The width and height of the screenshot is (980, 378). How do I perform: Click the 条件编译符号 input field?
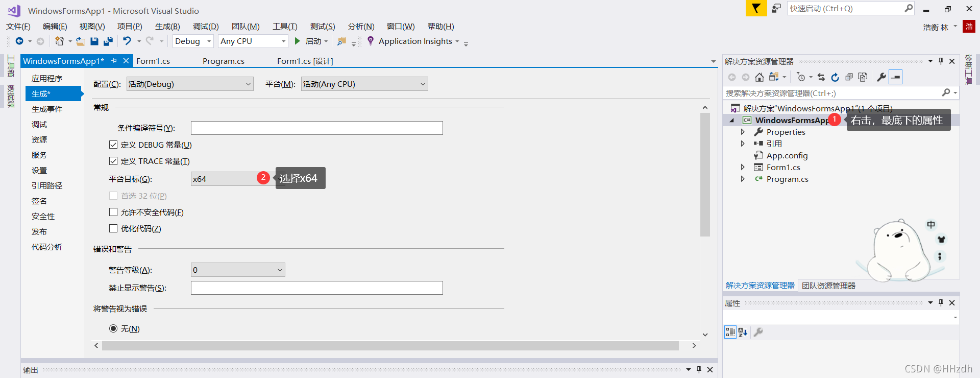[x=316, y=128]
